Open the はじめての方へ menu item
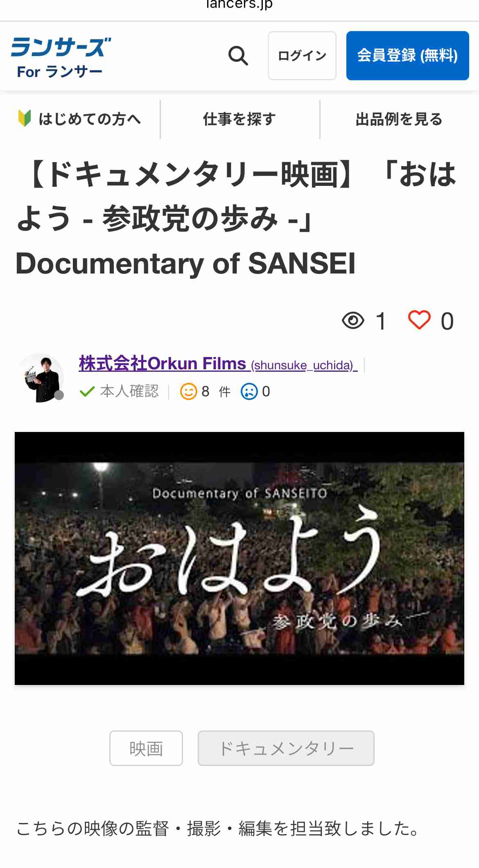This screenshot has height=868, width=479. (x=80, y=119)
